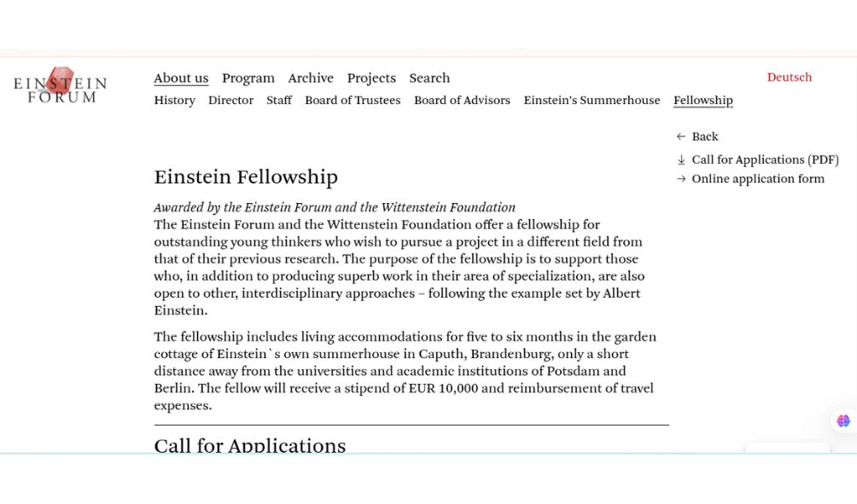The width and height of the screenshot is (857, 504).
Task: Open the Archive menu item
Action: tap(311, 78)
